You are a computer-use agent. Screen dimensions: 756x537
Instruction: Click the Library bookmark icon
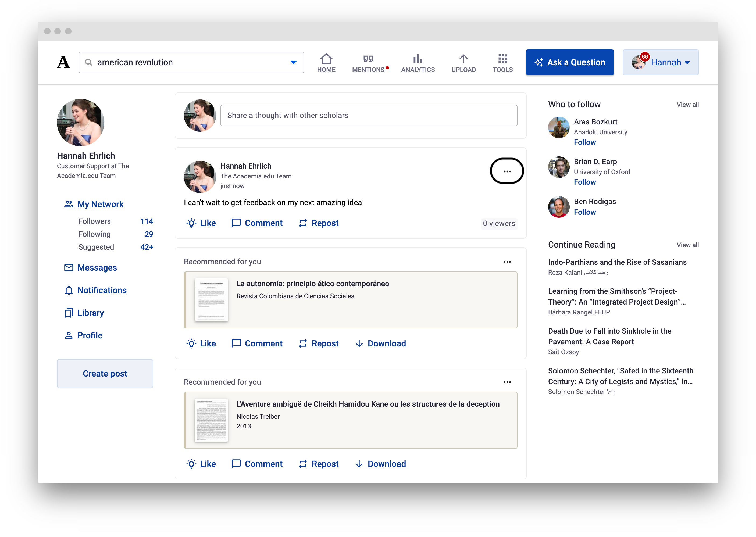(x=69, y=313)
